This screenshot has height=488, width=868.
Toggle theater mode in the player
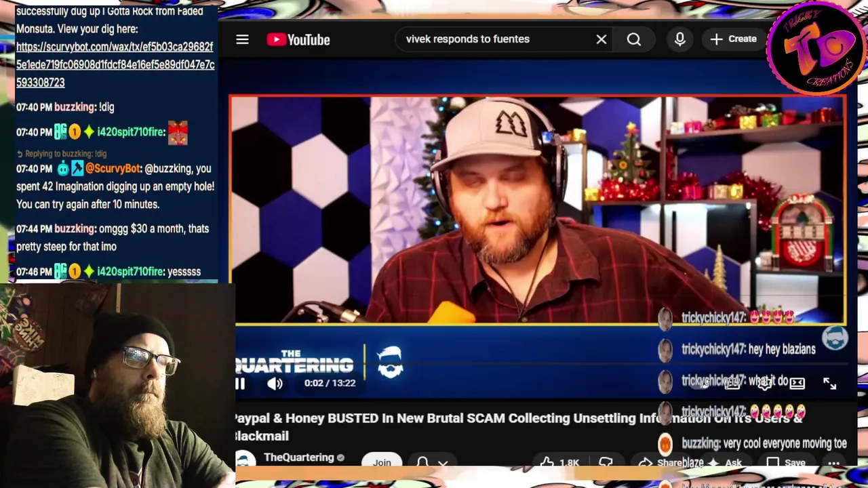click(797, 384)
